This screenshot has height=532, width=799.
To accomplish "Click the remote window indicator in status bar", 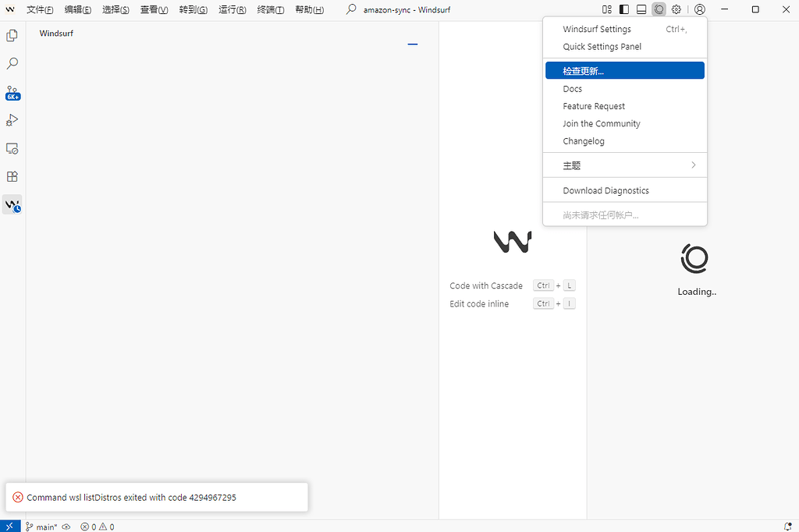I will point(10,527).
